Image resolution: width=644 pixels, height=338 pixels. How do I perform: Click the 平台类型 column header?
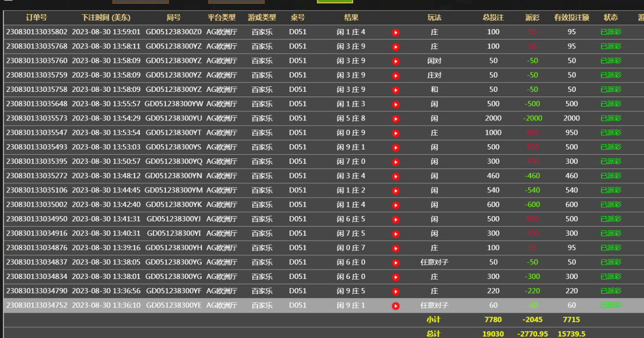point(222,18)
